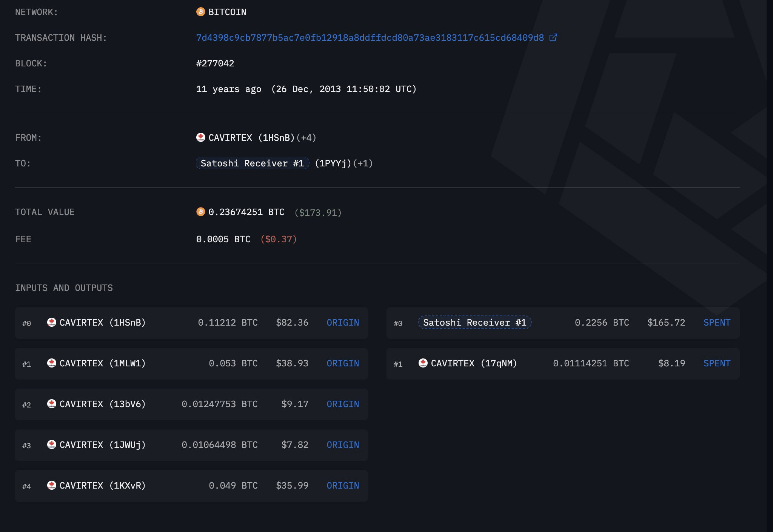Click SPENT on Satoshi Receiver #1 output
Viewport: 773px width, 532px height.
click(716, 323)
